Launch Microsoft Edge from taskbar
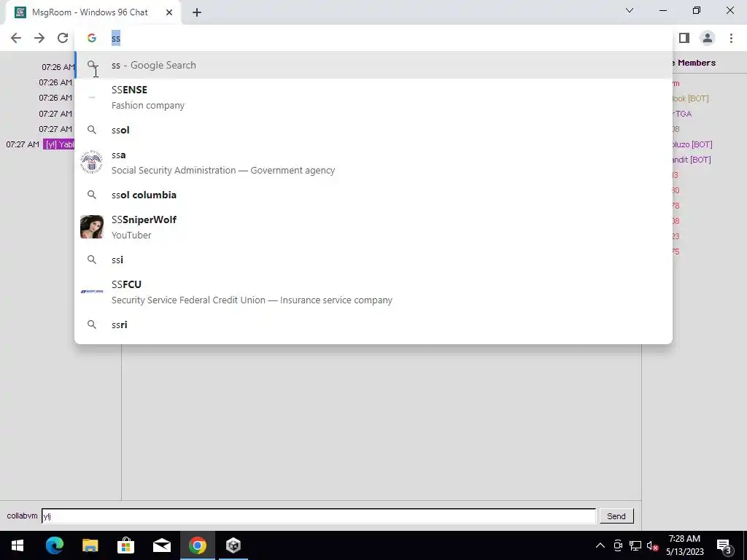 pos(54,545)
